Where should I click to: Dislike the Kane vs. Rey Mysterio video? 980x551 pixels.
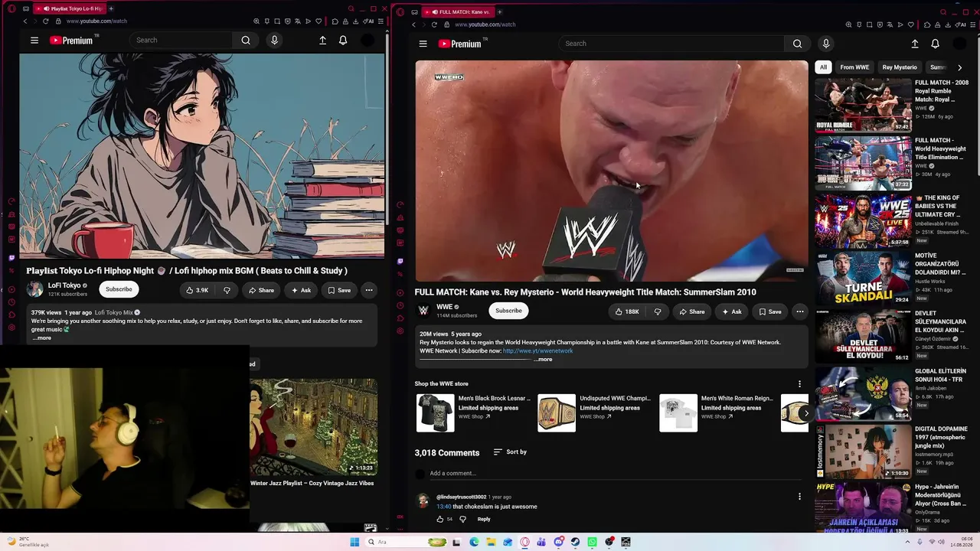657,311
